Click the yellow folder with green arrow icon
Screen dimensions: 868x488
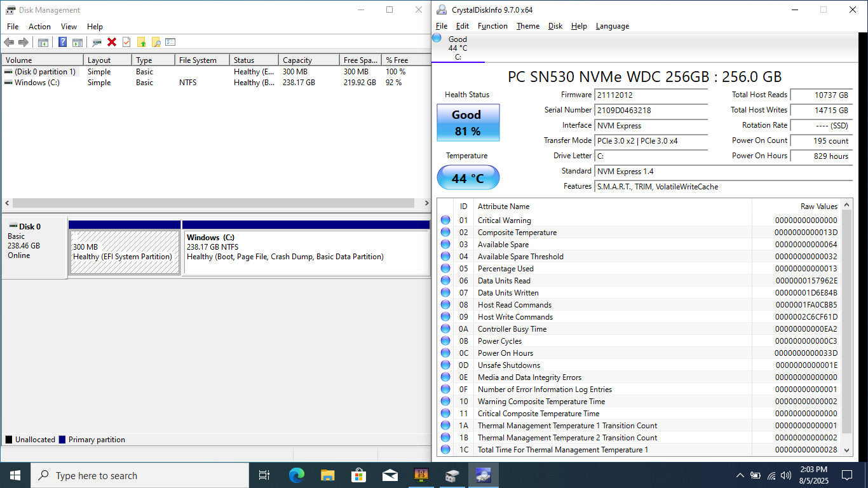pyautogui.click(x=141, y=43)
